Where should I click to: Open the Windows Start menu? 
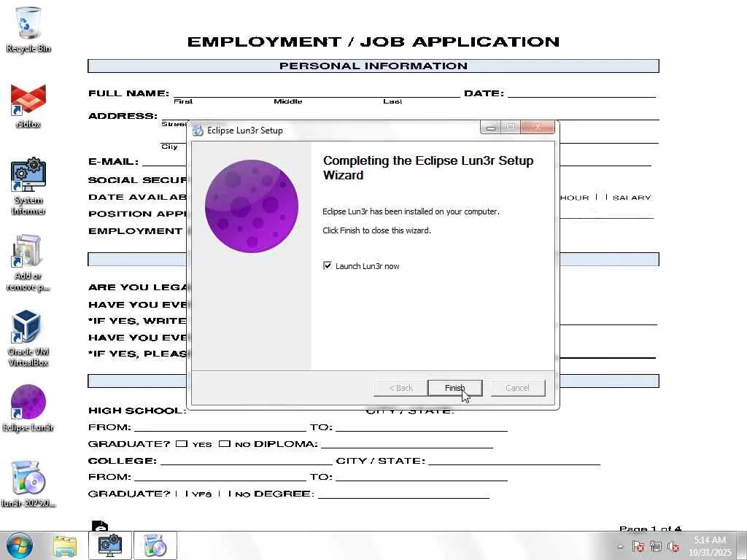click(x=19, y=545)
